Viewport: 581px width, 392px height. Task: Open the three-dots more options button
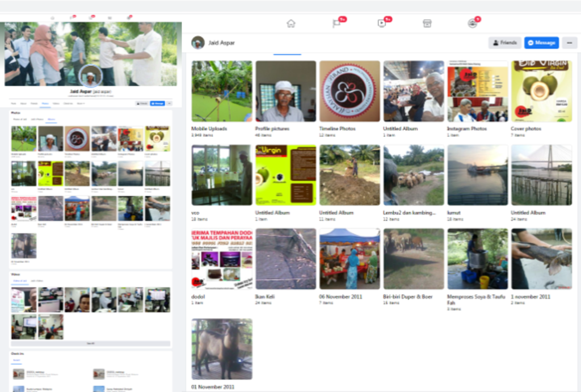(x=569, y=43)
